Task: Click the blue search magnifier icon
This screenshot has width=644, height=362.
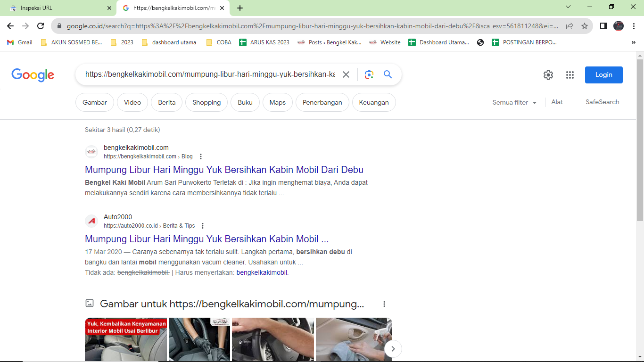Action: 388,74
